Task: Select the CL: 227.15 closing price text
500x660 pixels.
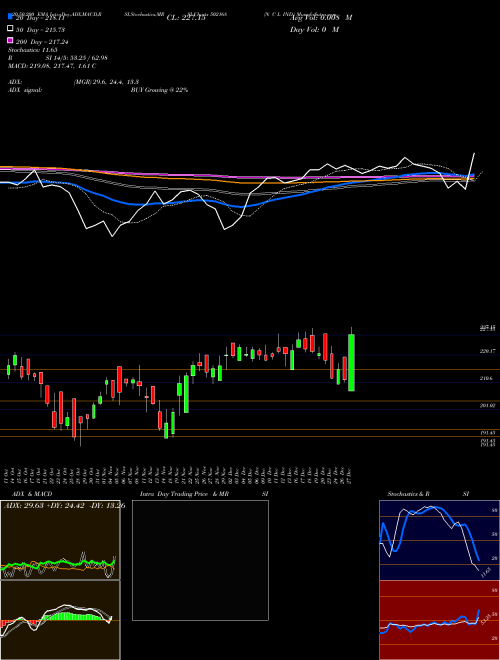Action: [x=186, y=18]
